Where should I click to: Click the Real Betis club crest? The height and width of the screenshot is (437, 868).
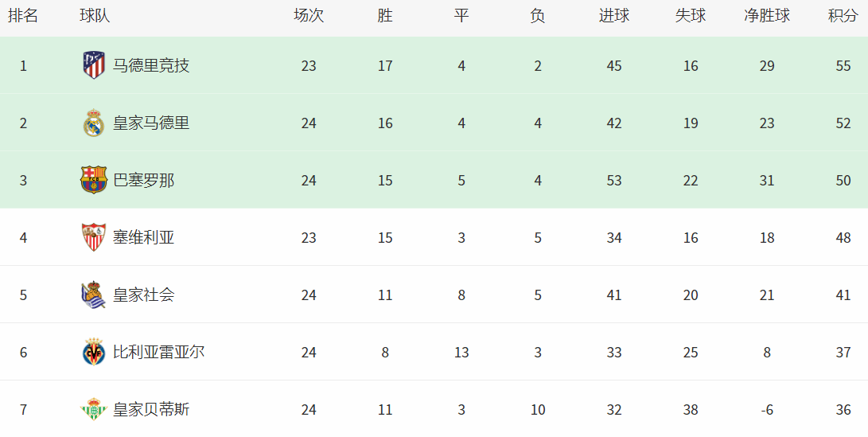point(94,409)
